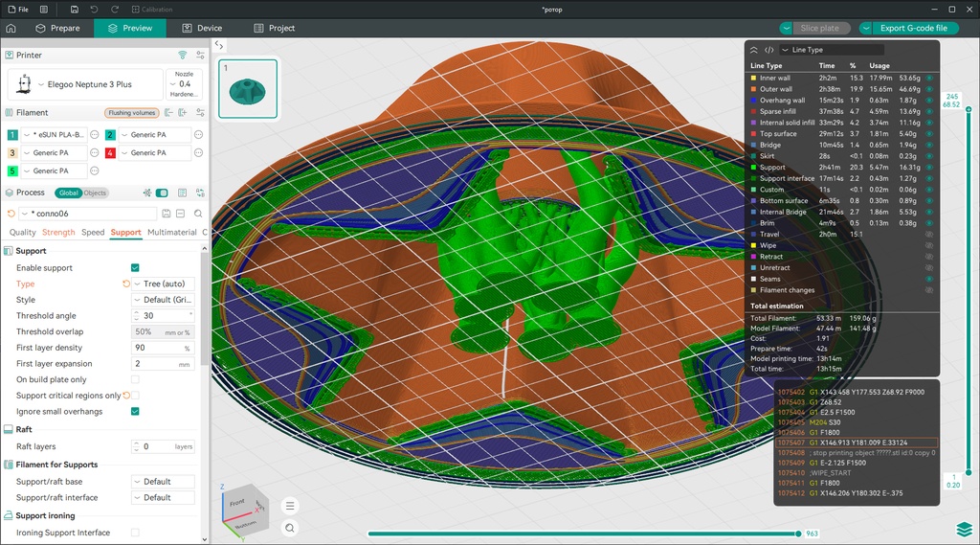This screenshot has width=980, height=545.
Task: Click the printer Wi-Fi connection icon
Action: pos(183,55)
